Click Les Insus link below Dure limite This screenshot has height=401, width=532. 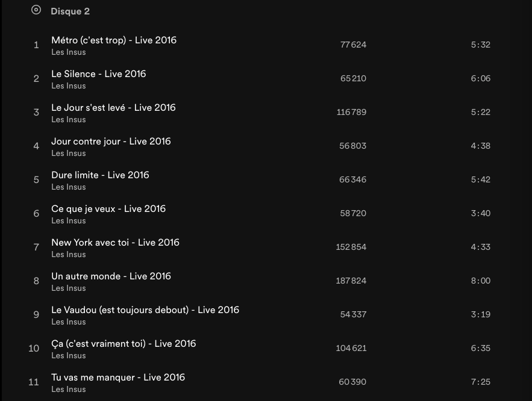tap(69, 187)
